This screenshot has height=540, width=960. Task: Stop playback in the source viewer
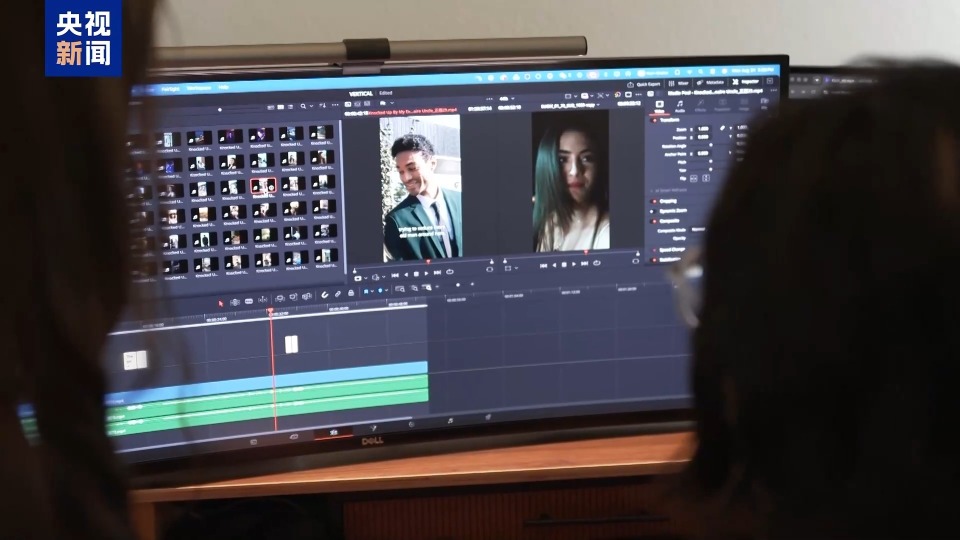[416, 274]
